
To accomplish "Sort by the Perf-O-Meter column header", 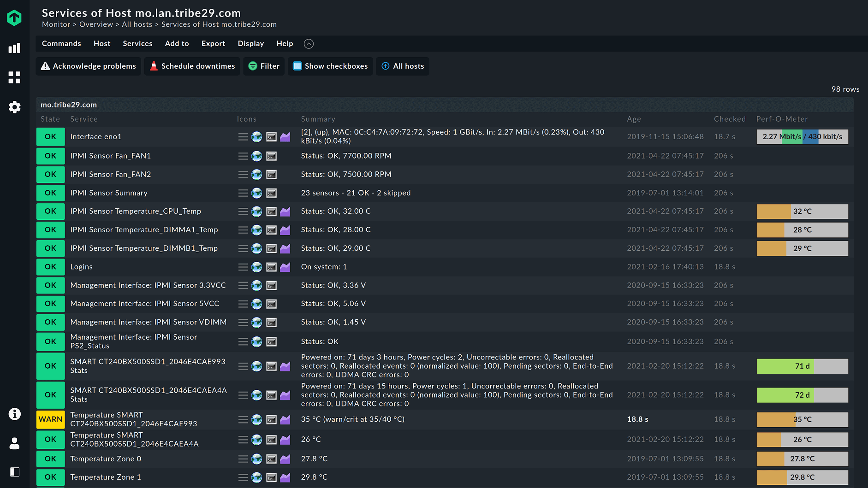I will pos(782,119).
